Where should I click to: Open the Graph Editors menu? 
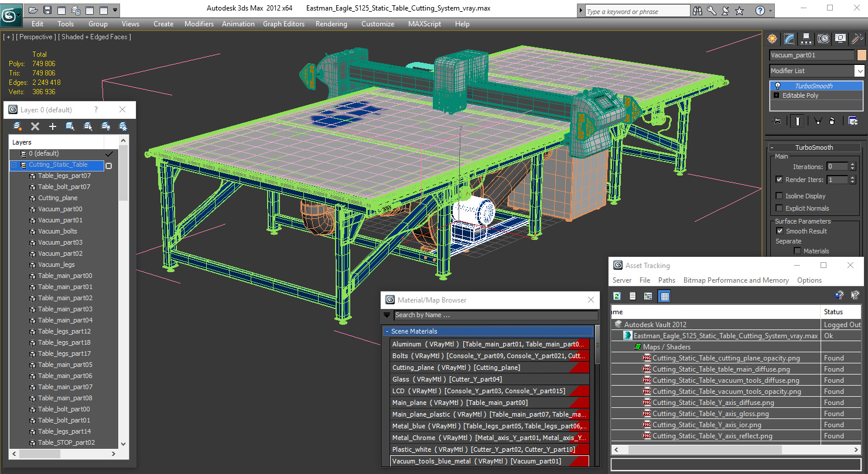point(283,24)
